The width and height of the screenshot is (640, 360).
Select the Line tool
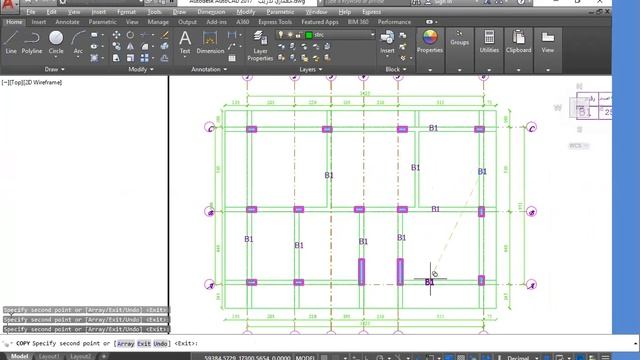11,42
